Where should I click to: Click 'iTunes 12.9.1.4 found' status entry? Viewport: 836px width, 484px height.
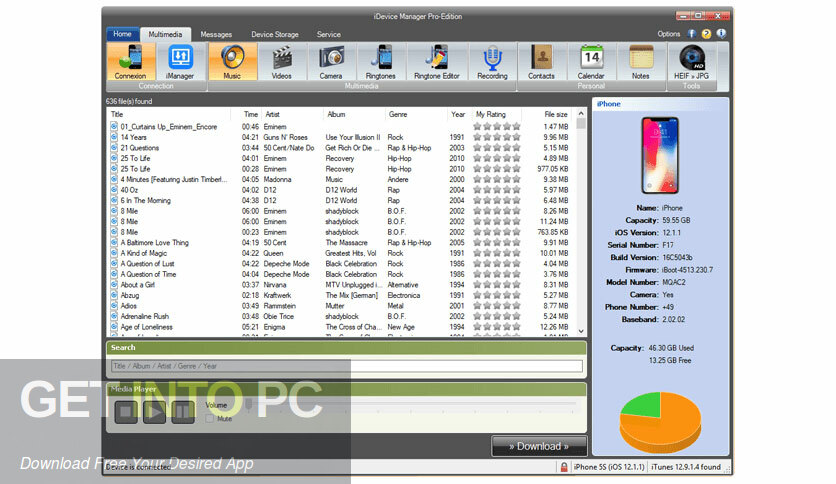(686, 467)
